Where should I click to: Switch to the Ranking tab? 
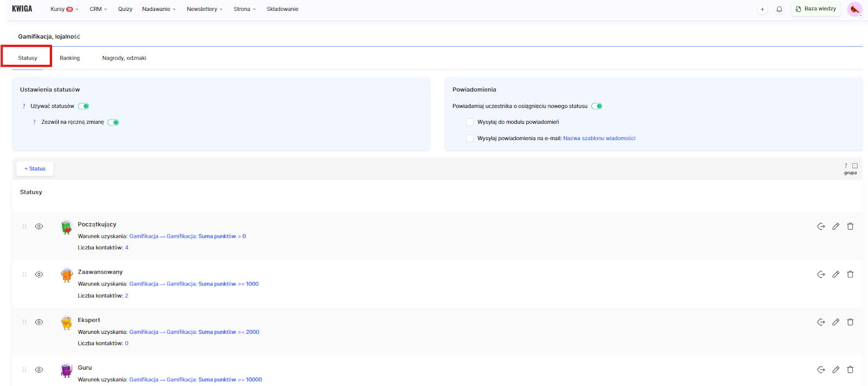point(69,58)
